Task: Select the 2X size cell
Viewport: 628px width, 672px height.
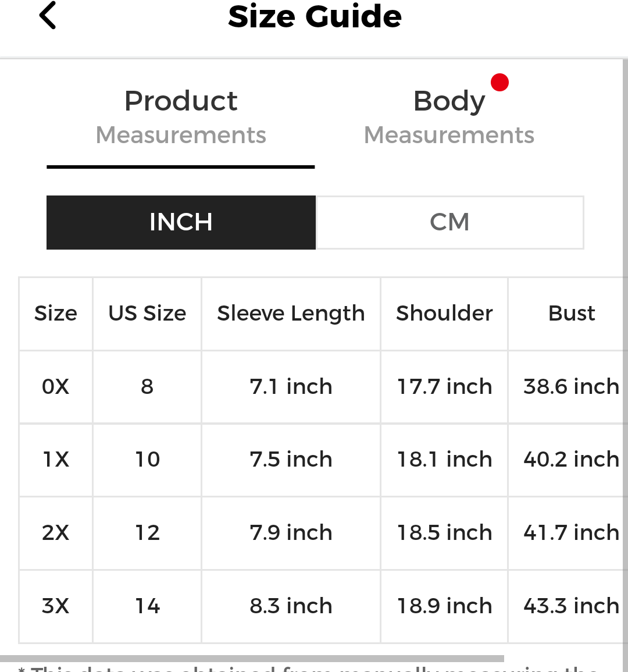Action: [x=56, y=533]
